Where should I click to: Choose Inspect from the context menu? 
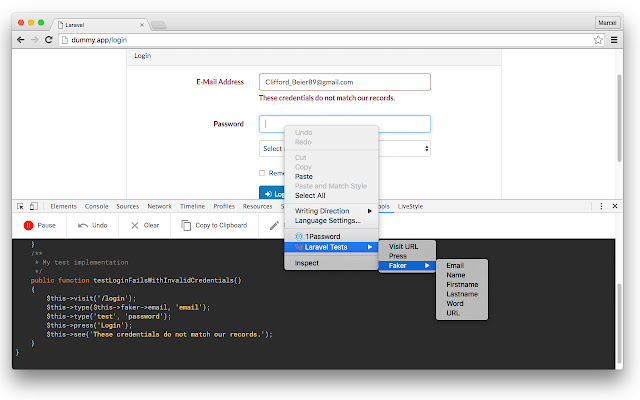click(x=307, y=263)
